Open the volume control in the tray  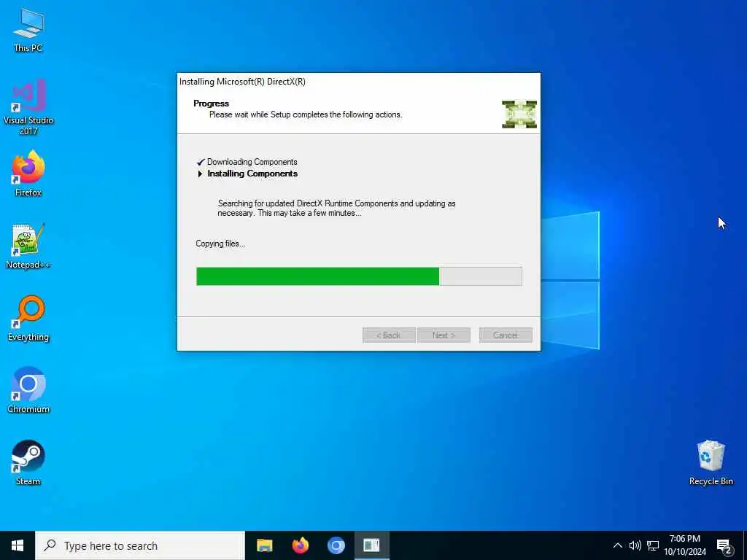(635, 545)
